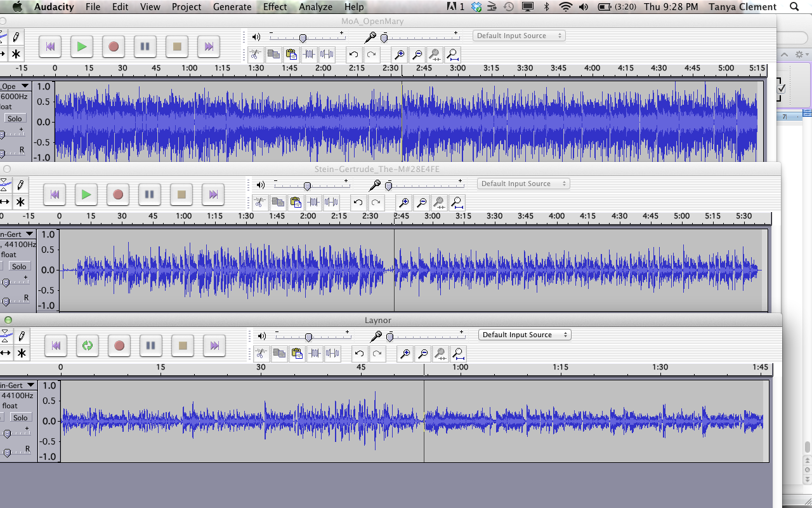Viewport: 812px width, 508px height.
Task: Pause playback in the MoA_OpenMary window
Action: (x=145, y=46)
